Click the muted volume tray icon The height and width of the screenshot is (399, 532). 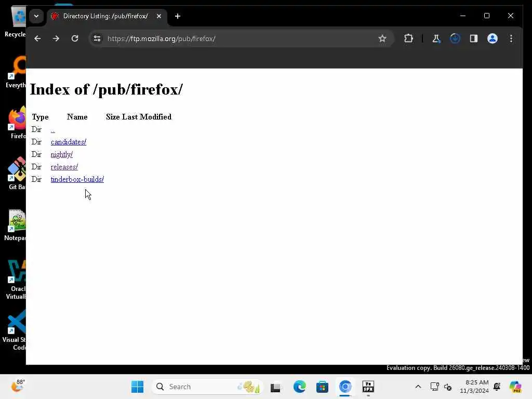click(448, 387)
